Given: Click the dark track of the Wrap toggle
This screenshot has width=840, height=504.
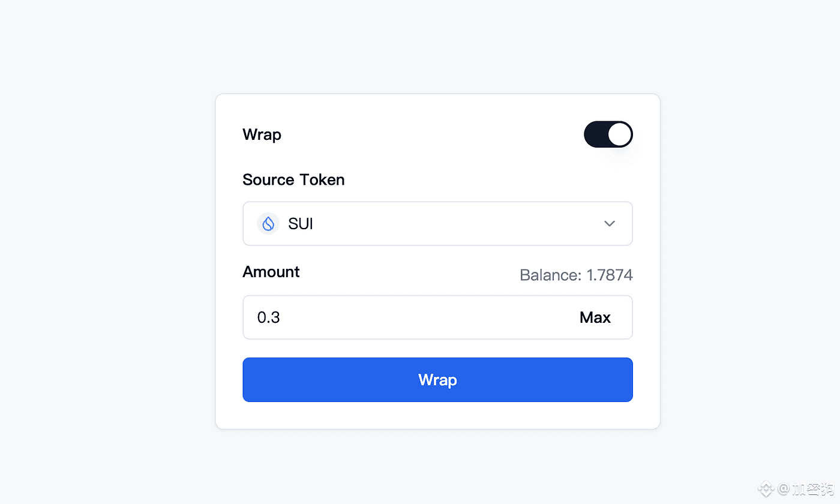Looking at the screenshot, I should 595,134.
